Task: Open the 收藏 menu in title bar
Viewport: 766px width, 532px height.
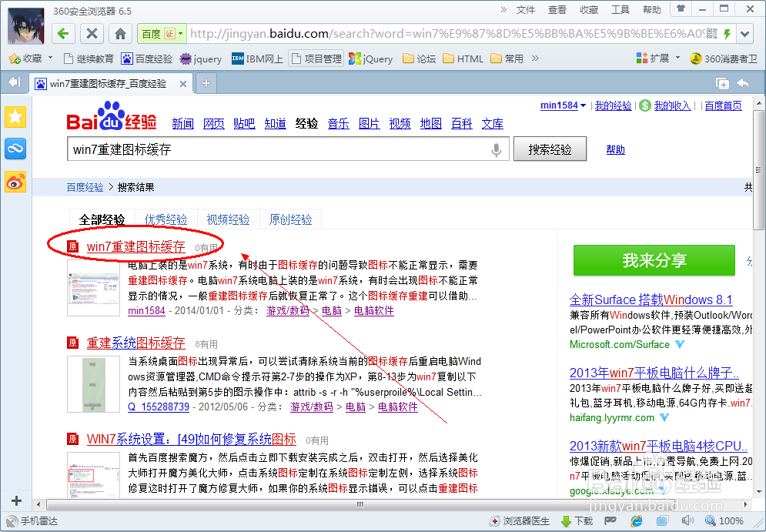Action: pyautogui.click(x=589, y=10)
